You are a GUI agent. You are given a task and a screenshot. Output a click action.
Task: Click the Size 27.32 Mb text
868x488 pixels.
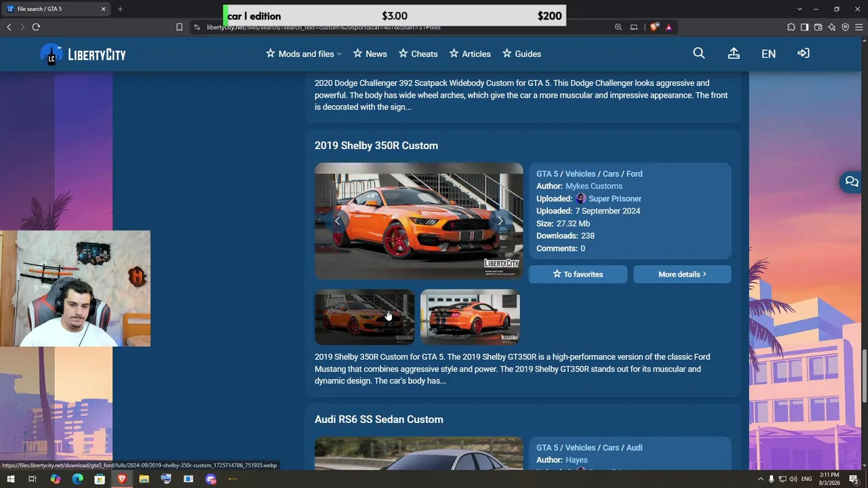(564, 224)
